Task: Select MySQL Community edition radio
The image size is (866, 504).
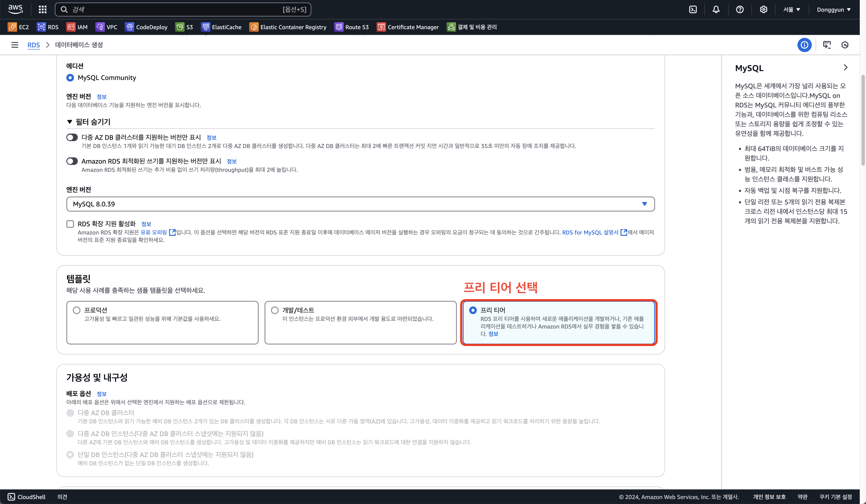Action: [x=70, y=78]
